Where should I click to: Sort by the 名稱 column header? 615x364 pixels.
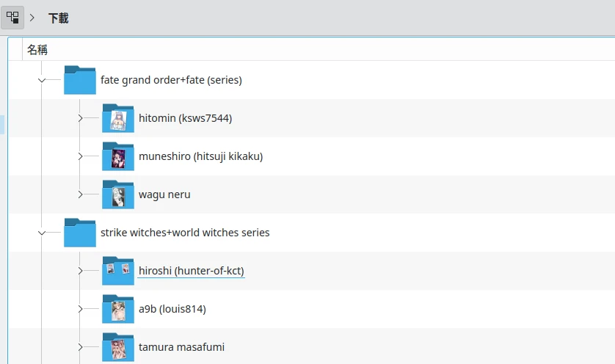[x=37, y=50]
